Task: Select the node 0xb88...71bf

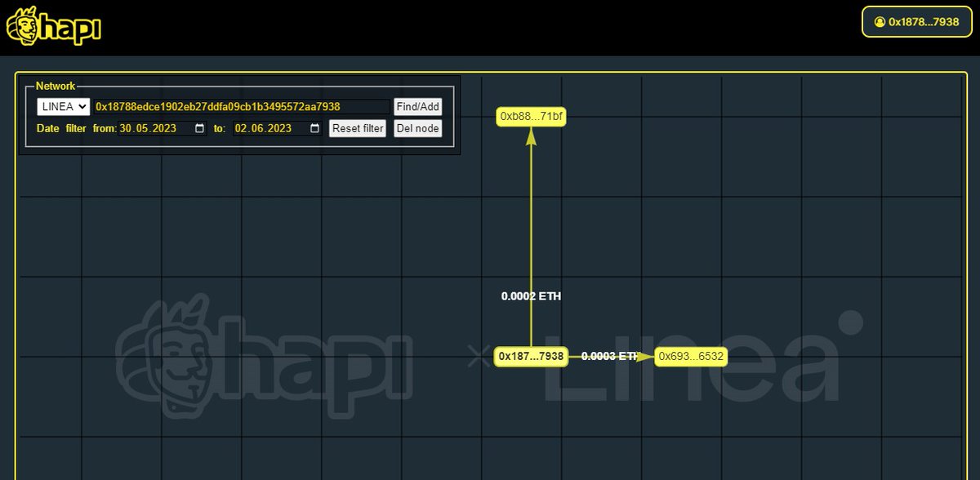Action: pyautogui.click(x=531, y=117)
